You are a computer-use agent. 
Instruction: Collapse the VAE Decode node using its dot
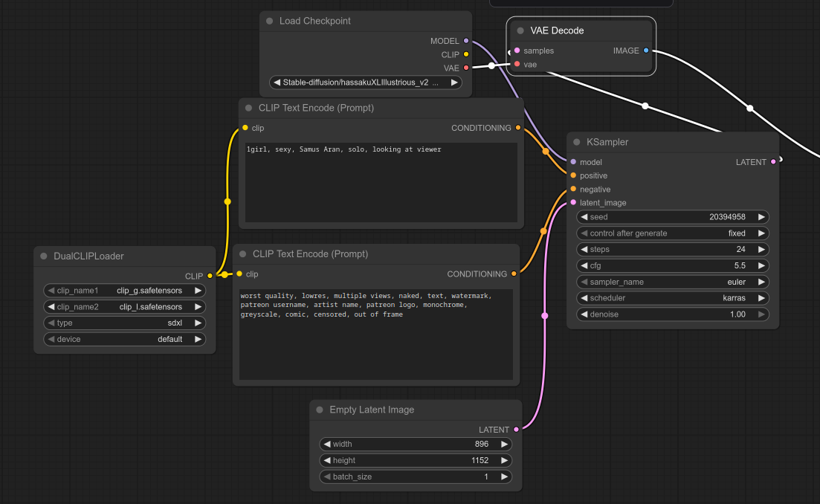click(x=520, y=30)
